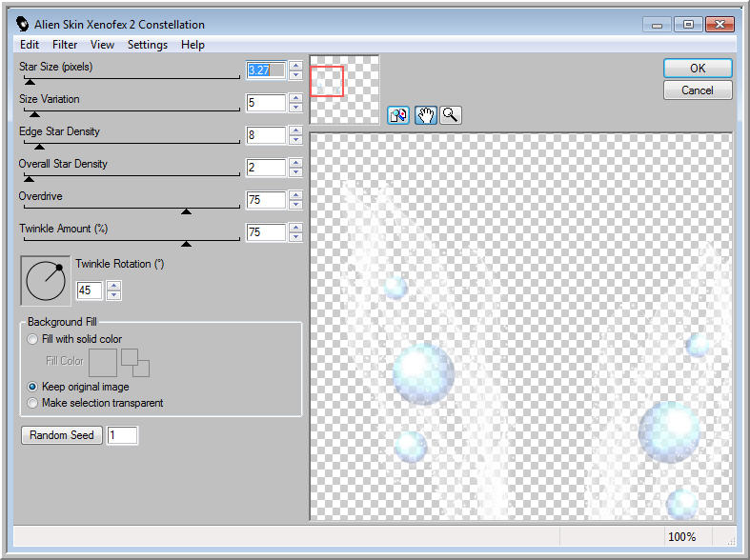Click the Star Size value field
Screen dimensions: 750x560
pos(266,70)
